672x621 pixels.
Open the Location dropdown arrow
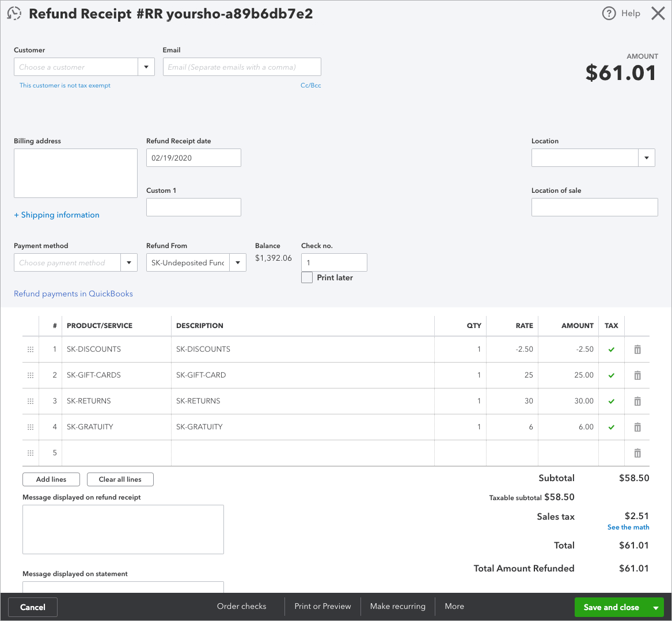pos(646,158)
